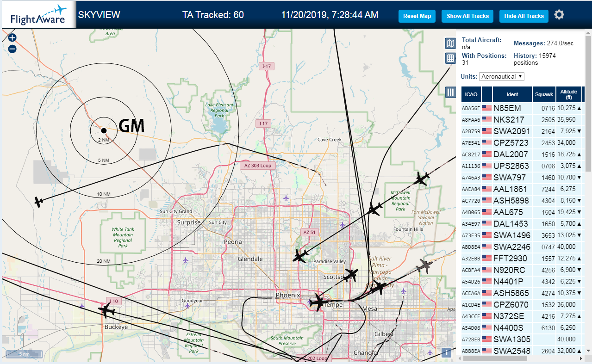Sort table by ICAO column
This screenshot has width=592, height=364.
point(471,94)
